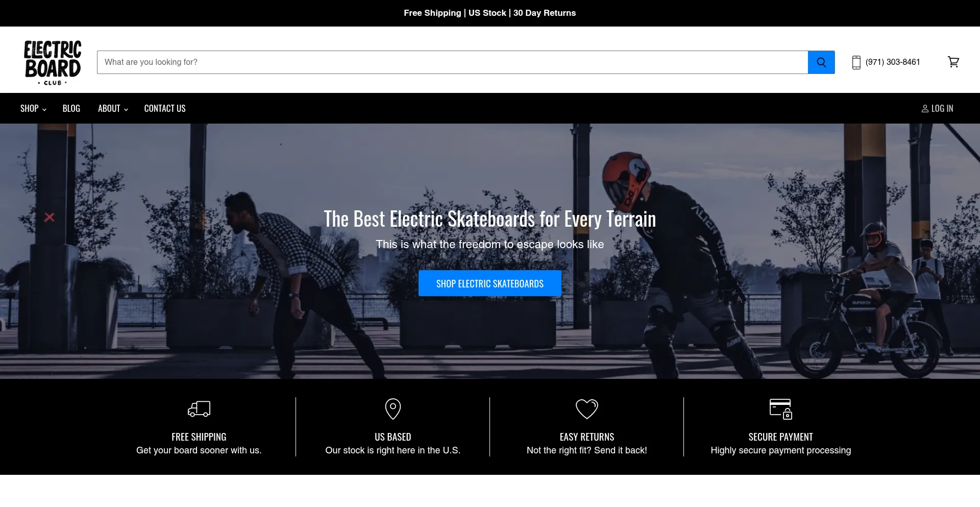
Task: Click 'Get your board sooner with us.'
Action: point(199,450)
